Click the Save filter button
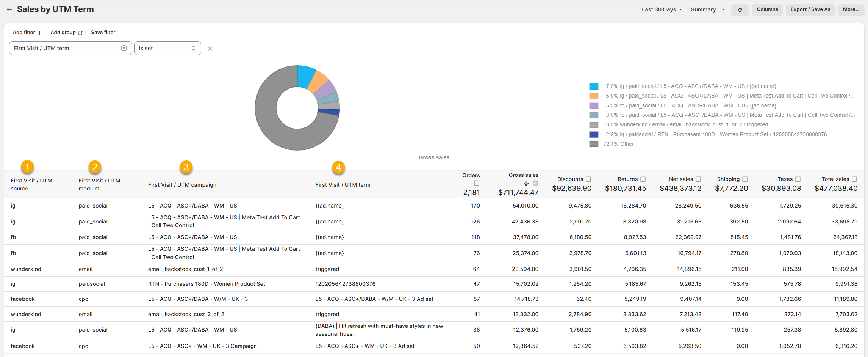Viewport: 868px width, 357px height. pos(103,33)
